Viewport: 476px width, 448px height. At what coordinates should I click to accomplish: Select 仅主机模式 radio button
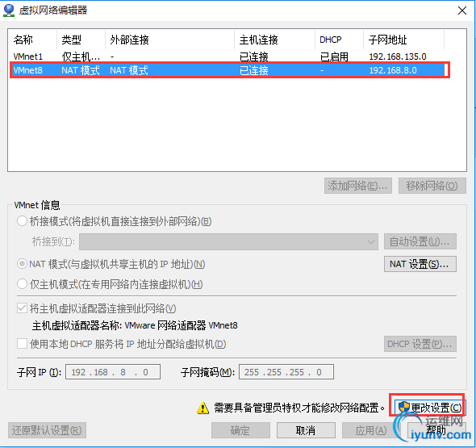pyautogui.click(x=22, y=284)
